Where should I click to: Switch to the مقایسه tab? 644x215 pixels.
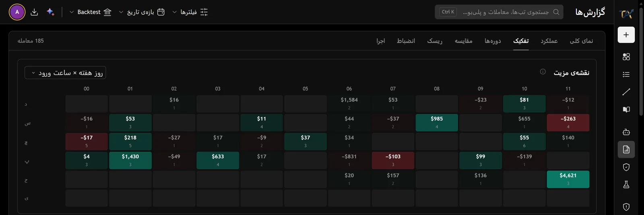(463, 41)
